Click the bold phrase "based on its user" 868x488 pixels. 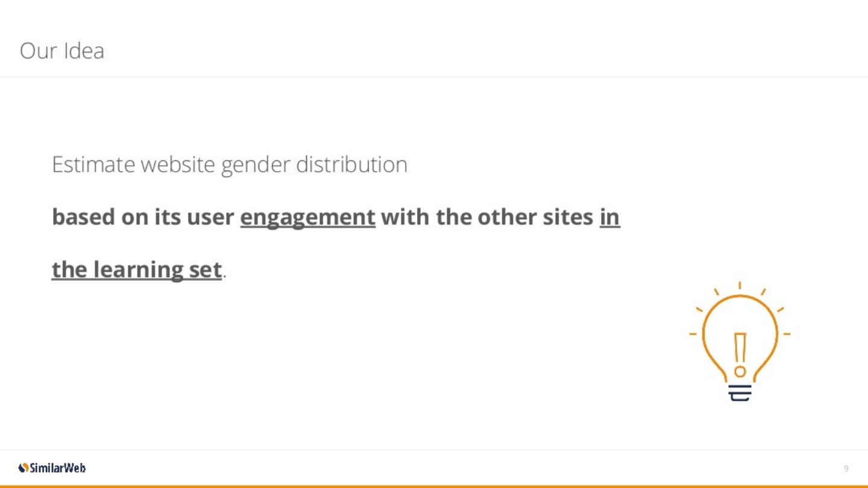142,217
